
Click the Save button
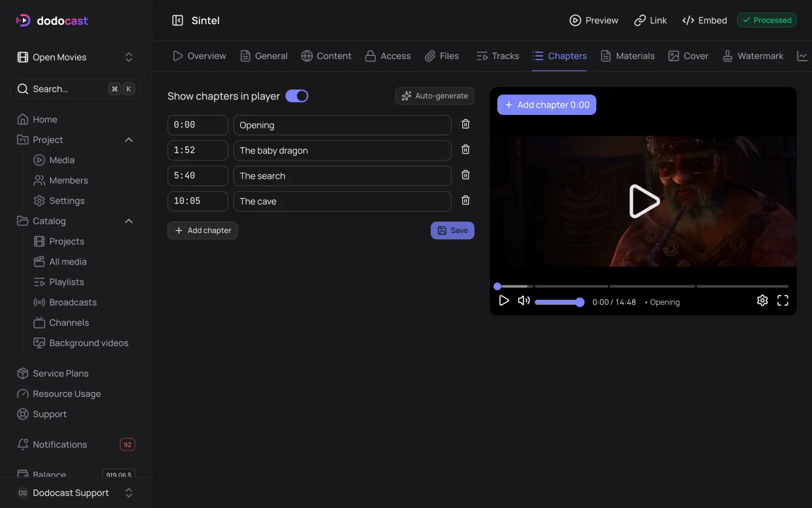click(x=453, y=231)
